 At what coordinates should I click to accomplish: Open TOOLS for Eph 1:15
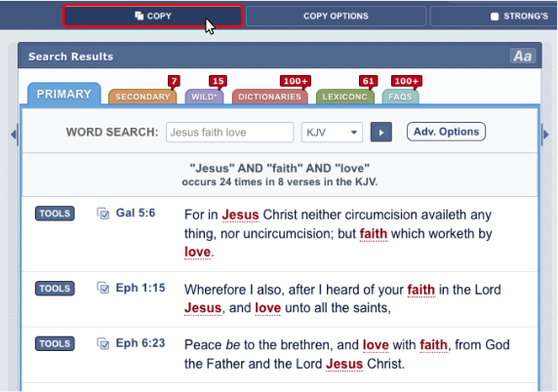55,288
